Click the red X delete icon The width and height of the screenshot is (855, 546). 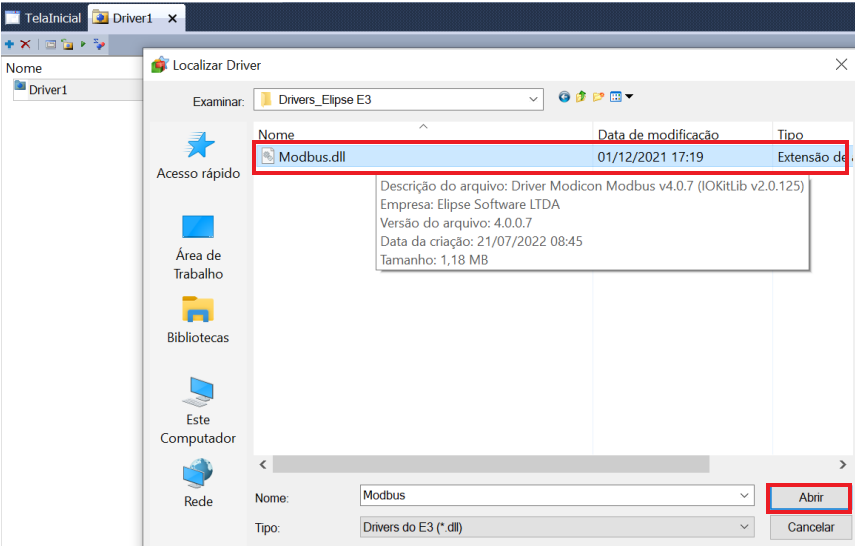[x=25, y=44]
